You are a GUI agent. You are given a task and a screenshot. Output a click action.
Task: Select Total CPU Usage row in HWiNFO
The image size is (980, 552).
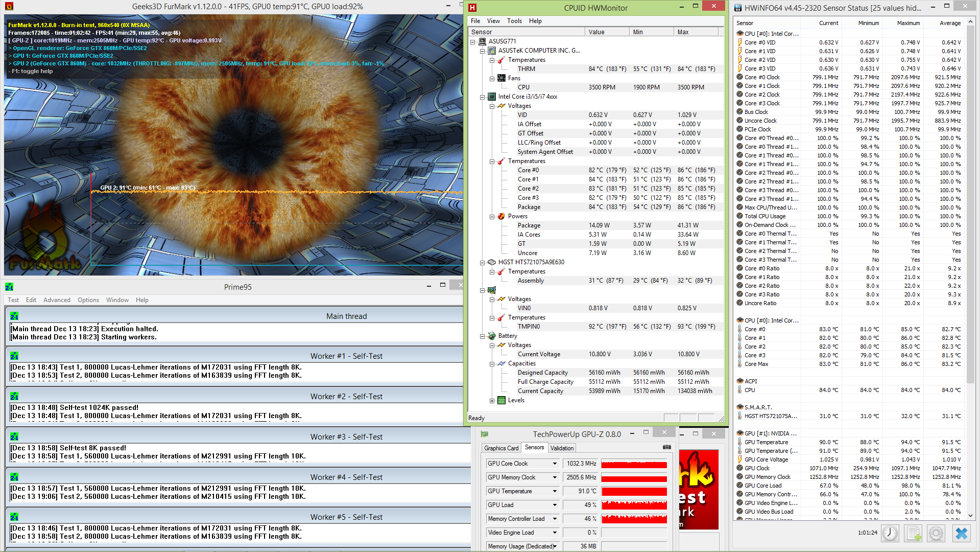point(850,216)
